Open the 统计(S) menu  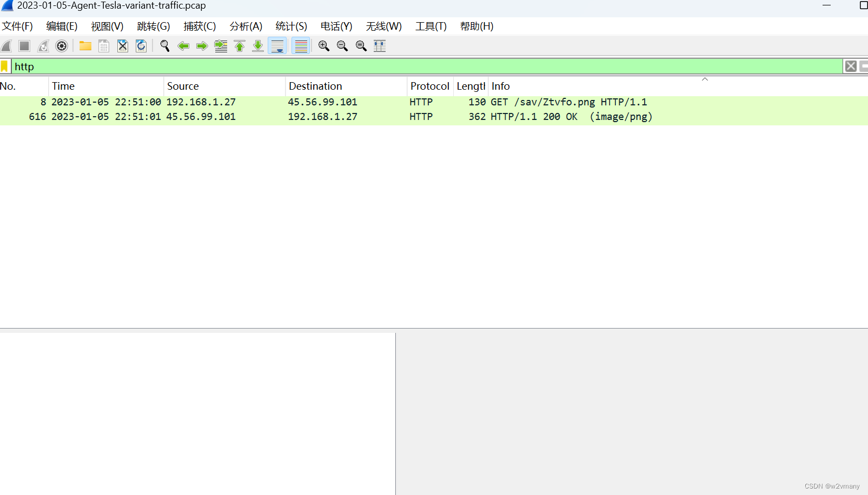(x=291, y=26)
